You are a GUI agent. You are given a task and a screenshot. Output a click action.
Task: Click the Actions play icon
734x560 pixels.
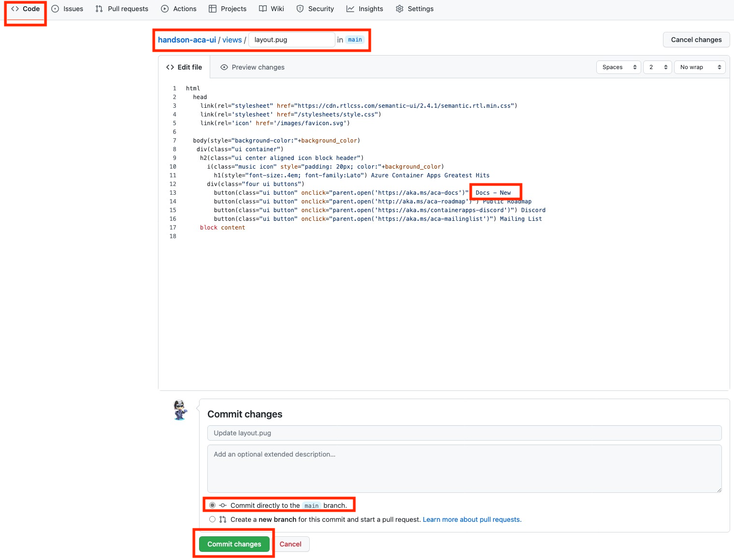coord(165,9)
